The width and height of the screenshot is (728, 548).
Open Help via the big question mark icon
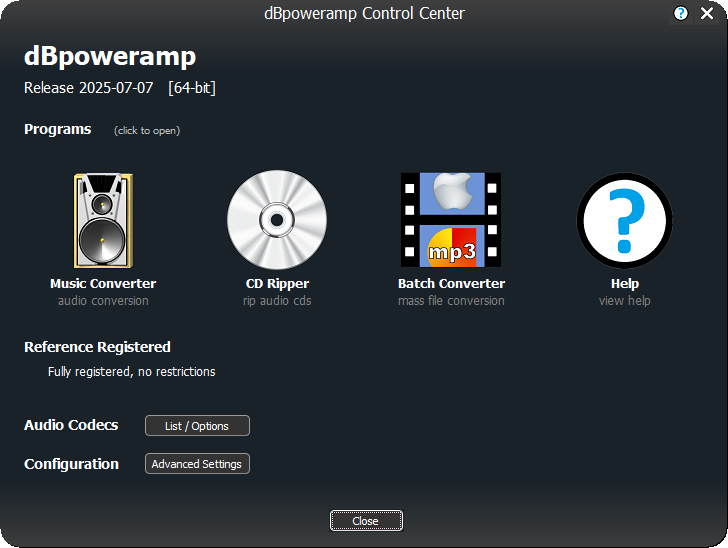(x=624, y=221)
